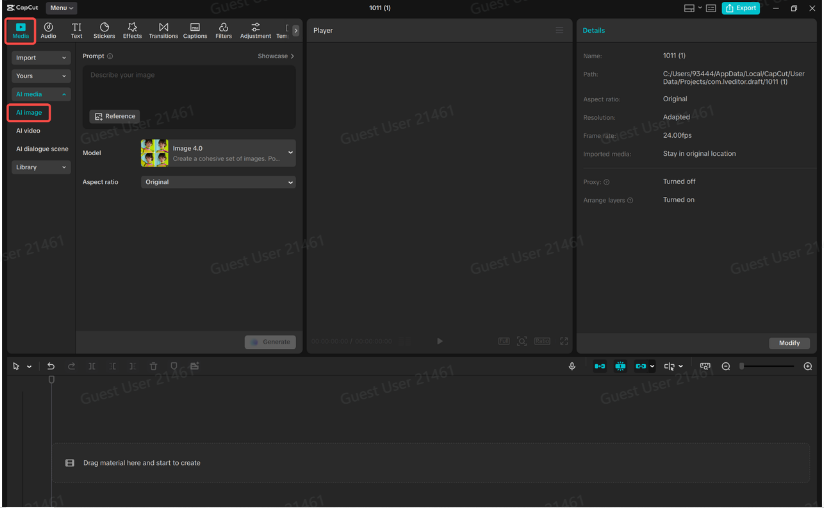824x508 pixels.
Task: Click the undo arrow in timeline toolbar
Action: click(x=51, y=367)
